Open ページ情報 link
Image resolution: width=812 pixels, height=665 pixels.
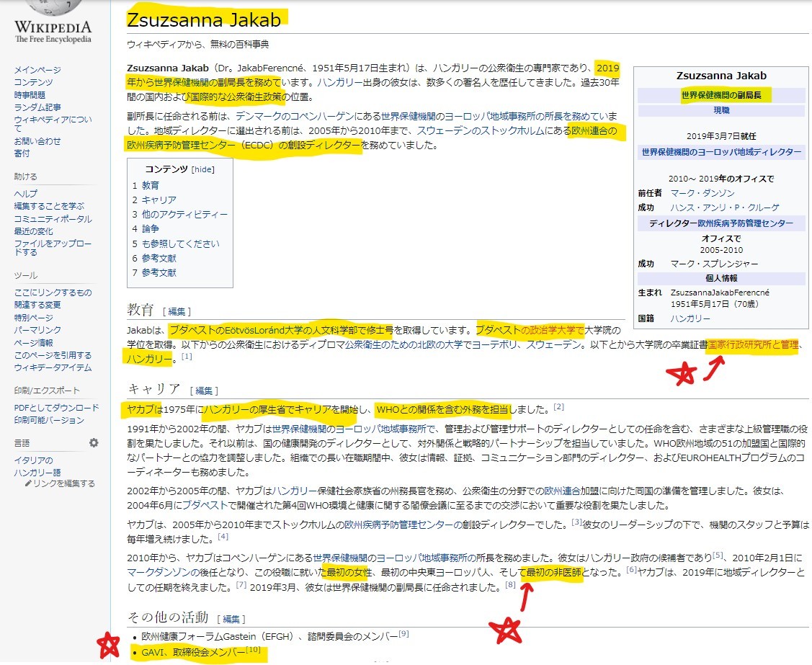[33, 343]
